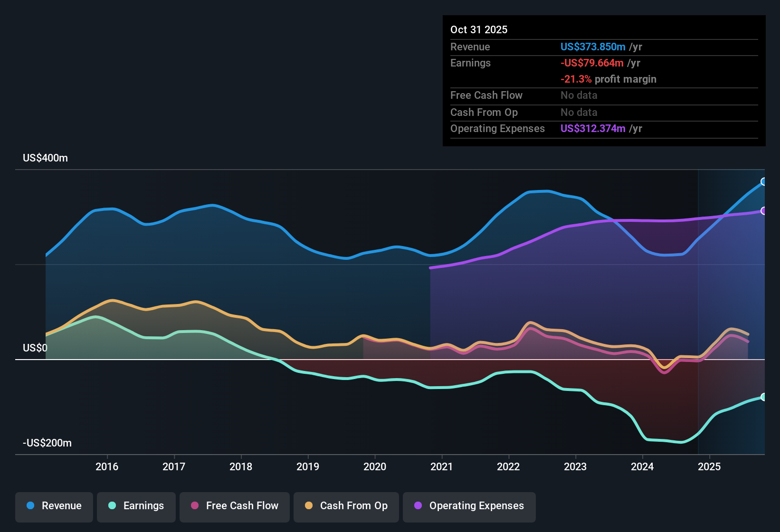Click the Earnings row label in tooltip
Viewport: 780px width, 532px height.
point(470,63)
